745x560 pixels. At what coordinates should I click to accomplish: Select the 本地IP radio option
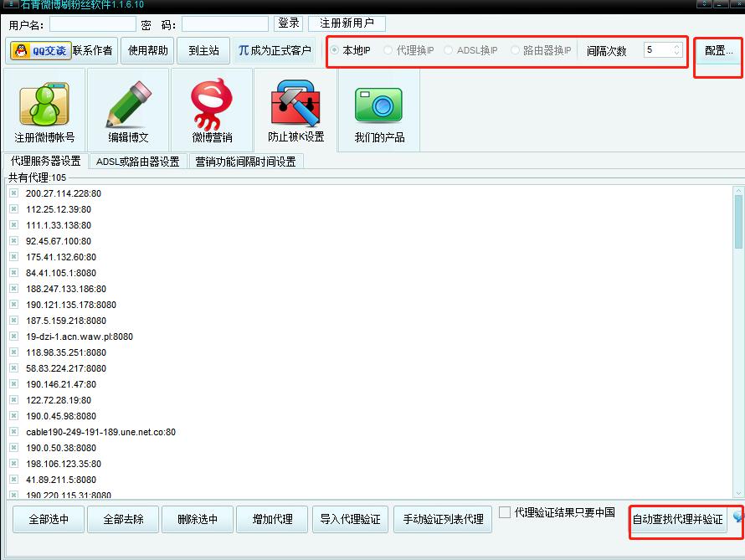pyautogui.click(x=335, y=50)
